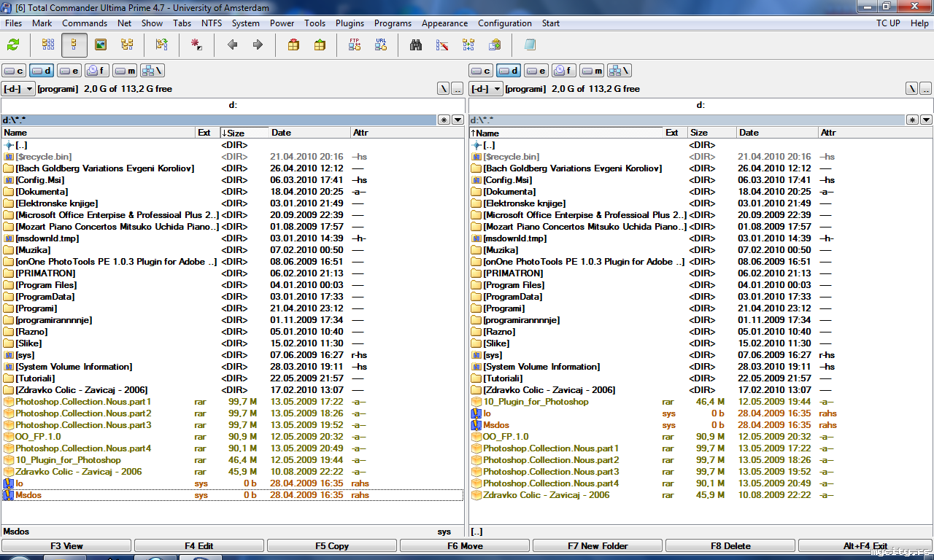Image resolution: width=934 pixels, height=560 pixels.
Task: Switch to thumbnail view with picture icon
Action: click(101, 45)
